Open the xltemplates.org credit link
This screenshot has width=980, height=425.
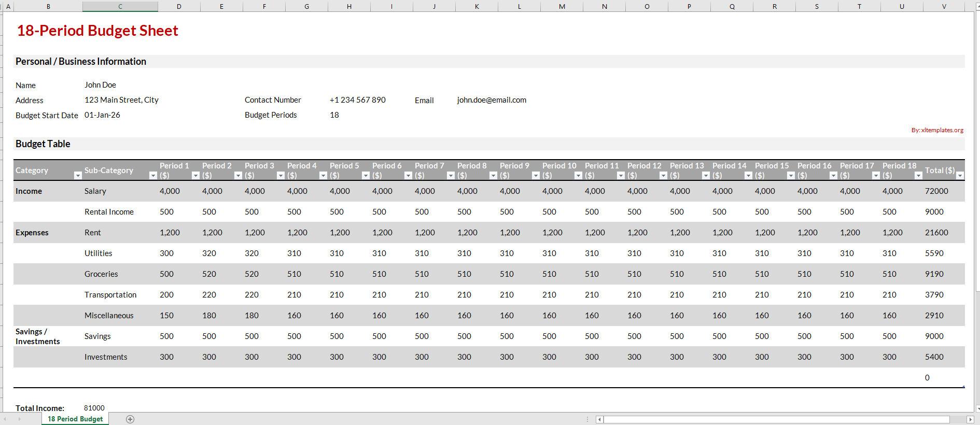(x=937, y=130)
